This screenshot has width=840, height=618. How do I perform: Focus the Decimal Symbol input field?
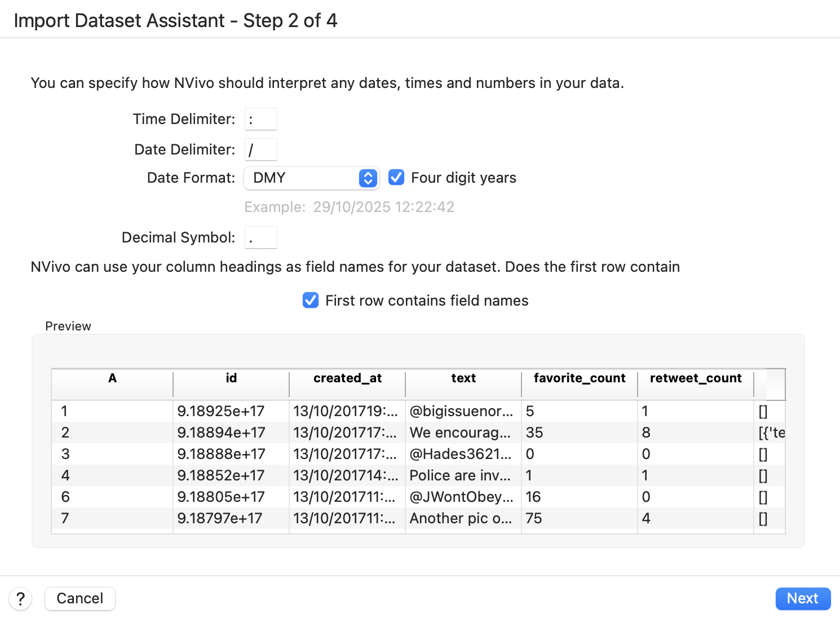[261, 238]
